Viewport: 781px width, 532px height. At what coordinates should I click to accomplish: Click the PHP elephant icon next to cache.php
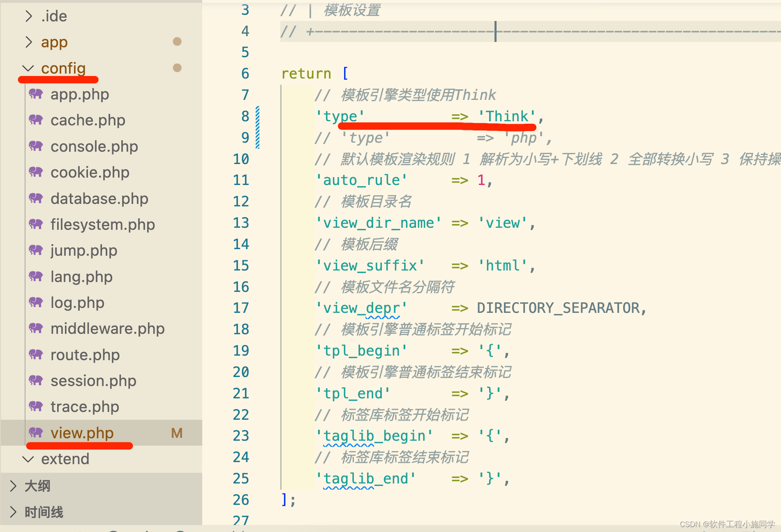[36, 120]
